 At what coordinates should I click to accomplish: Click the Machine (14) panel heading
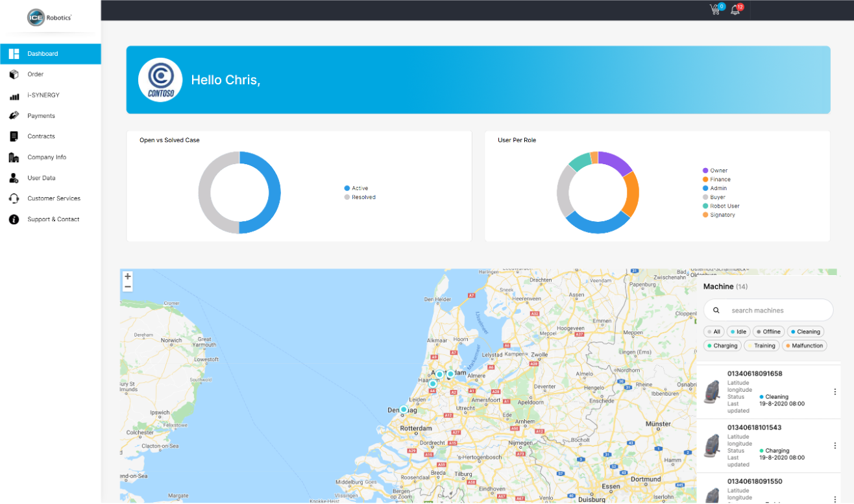pos(726,286)
